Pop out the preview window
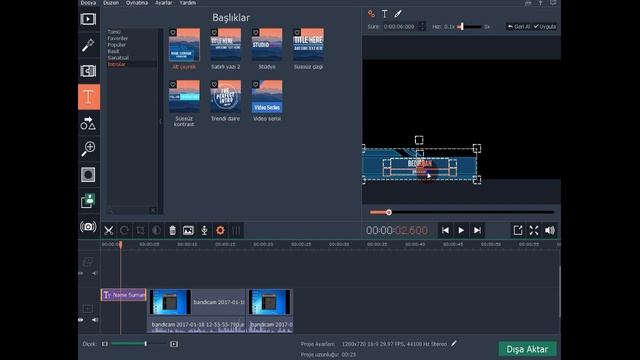 (x=518, y=230)
